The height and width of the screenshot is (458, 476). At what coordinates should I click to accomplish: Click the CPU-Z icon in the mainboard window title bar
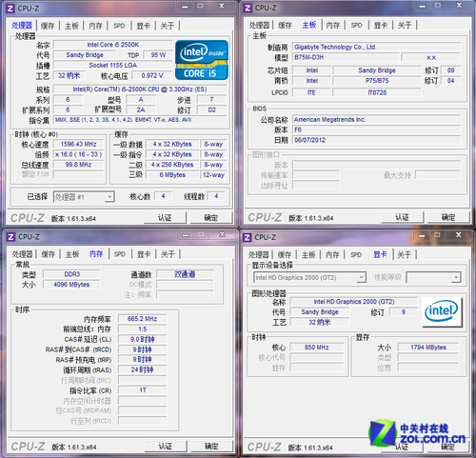pyautogui.click(x=248, y=8)
